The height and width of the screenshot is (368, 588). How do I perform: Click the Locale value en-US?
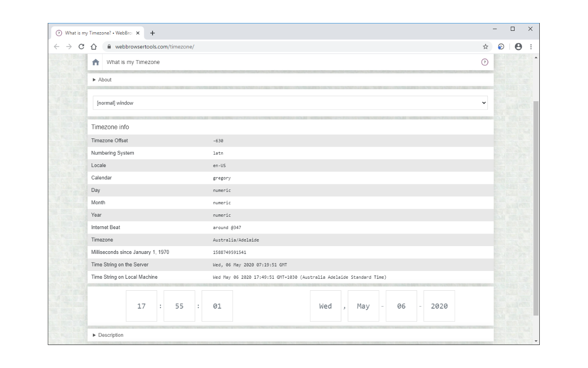coord(220,166)
